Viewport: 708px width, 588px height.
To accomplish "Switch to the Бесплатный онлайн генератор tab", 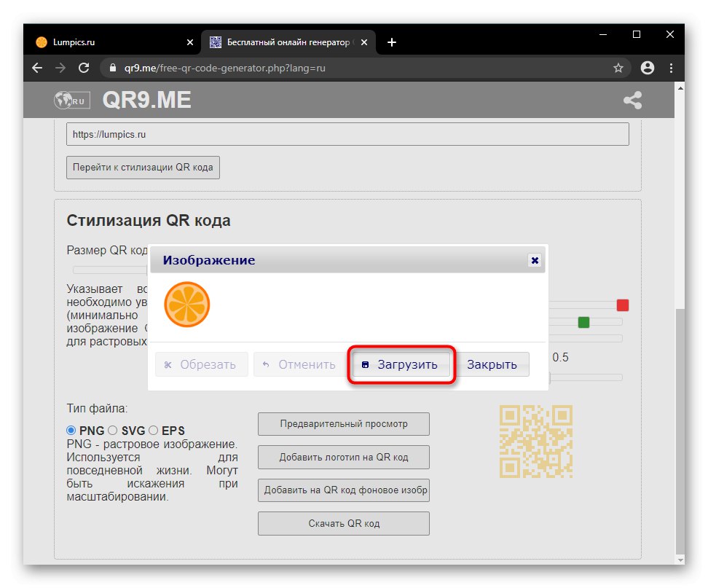I will pos(288,42).
